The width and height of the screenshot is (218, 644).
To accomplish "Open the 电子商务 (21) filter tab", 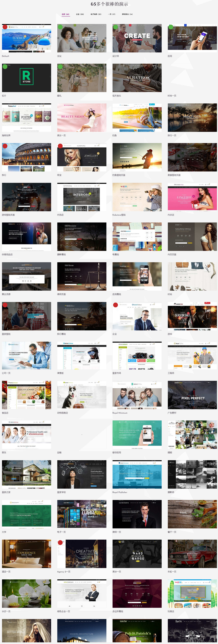I will [x=96, y=14].
